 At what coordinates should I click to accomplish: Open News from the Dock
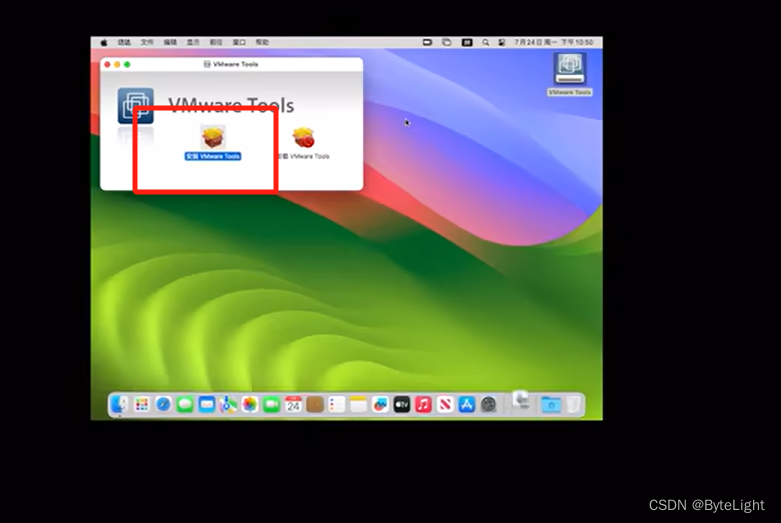[445, 404]
